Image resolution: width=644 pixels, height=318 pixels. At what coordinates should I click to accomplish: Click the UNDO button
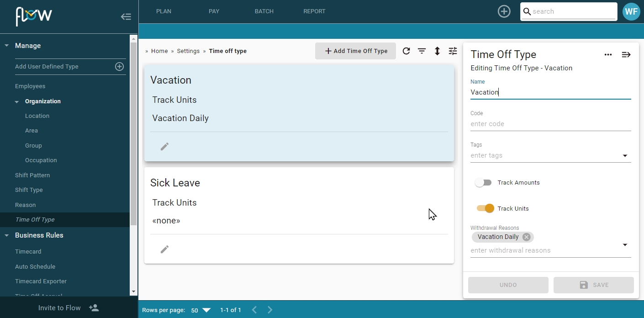(508, 285)
